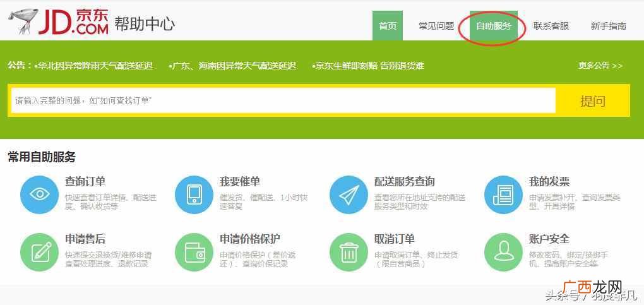Viewport: 644px width, 305px height.
Task: Select the 取消订单 heading link
Action: [394, 239]
